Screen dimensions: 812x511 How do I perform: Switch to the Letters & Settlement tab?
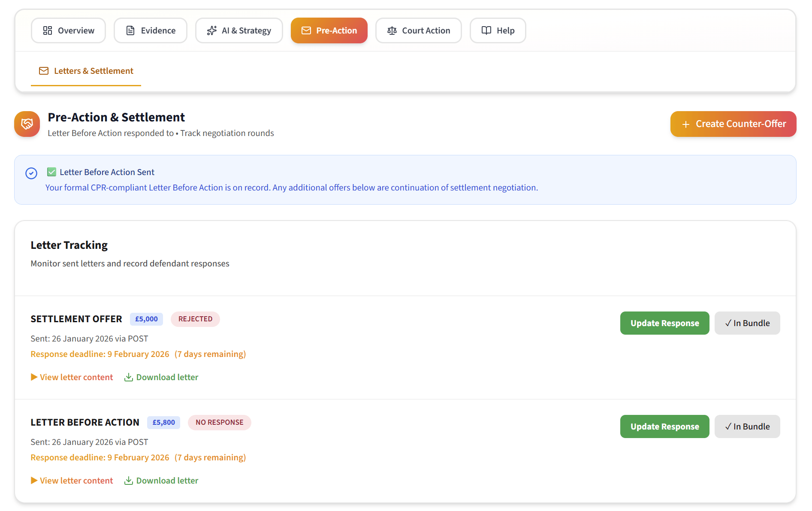click(86, 70)
